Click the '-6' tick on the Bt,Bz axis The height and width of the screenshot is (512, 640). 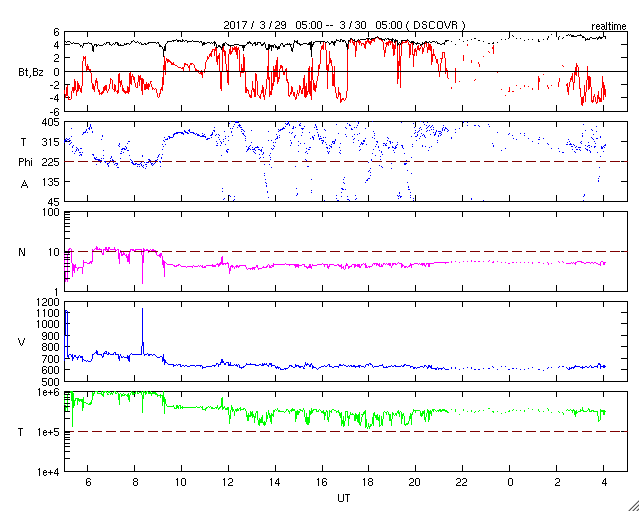[53, 111]
